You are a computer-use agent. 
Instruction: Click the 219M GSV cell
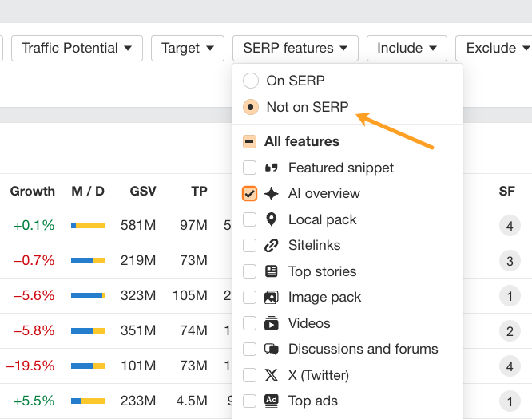point(138,261)
